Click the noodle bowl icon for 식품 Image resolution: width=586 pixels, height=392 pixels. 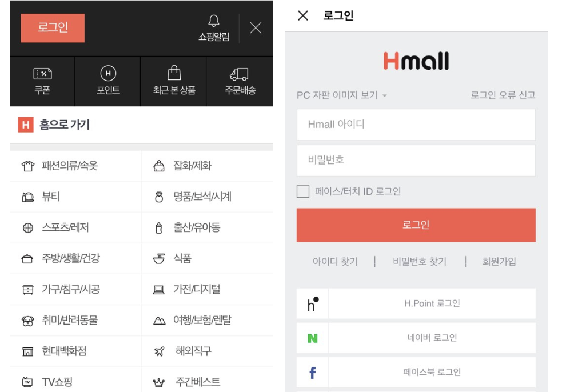click(x=159, y=259)
